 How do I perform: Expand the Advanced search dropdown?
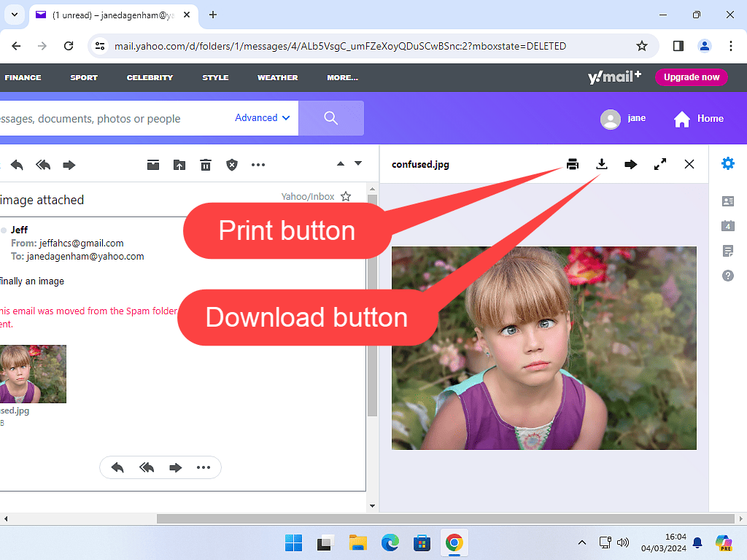point(262,118)
